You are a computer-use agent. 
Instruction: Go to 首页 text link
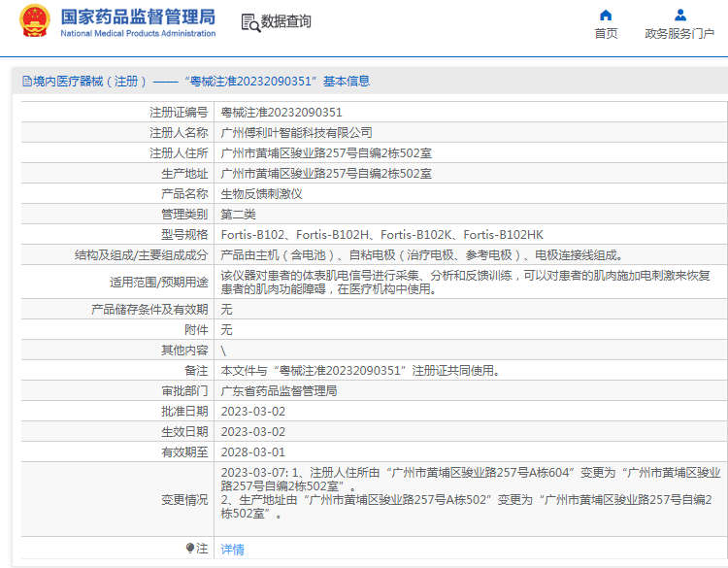[606, 33]
